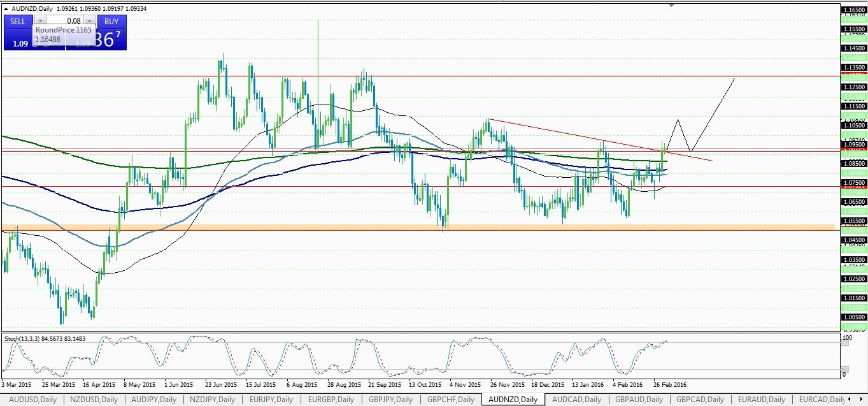This screenshot has width=868, height=406.
Task: Go to the GBPJPY,Daily chart tab
Action: pyautogui.click(x=390, y=400)
